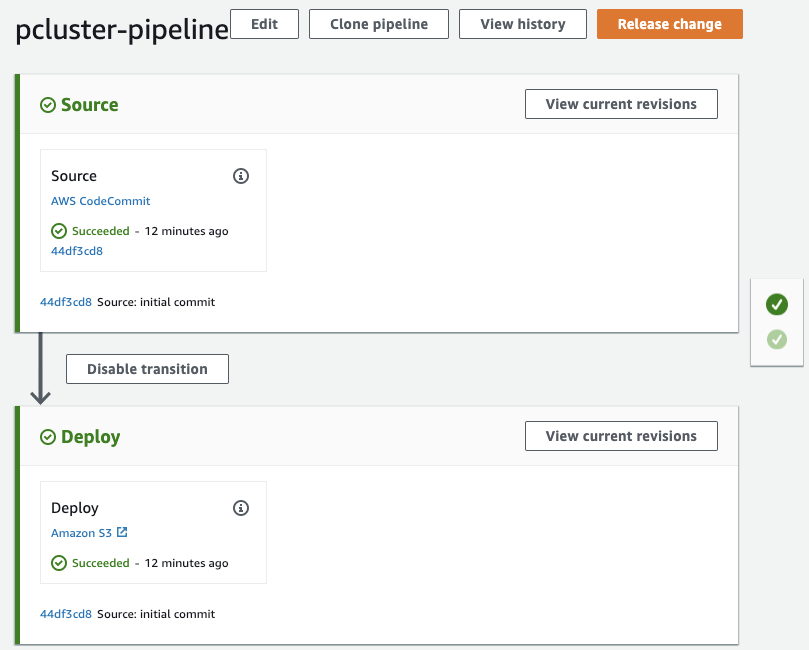The image size is (809, 650).
Task: Open the Amazon S3 link
Action: tap(82, 533)
